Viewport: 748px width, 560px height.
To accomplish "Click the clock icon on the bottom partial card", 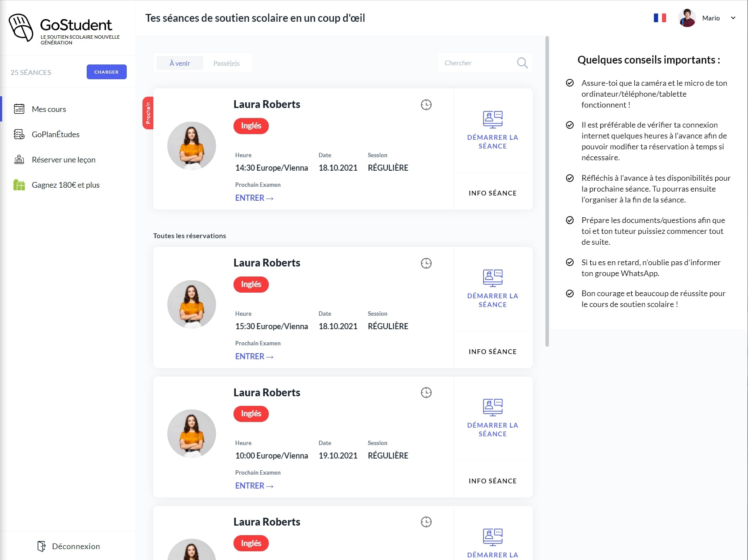I will [x=426, y=522].
